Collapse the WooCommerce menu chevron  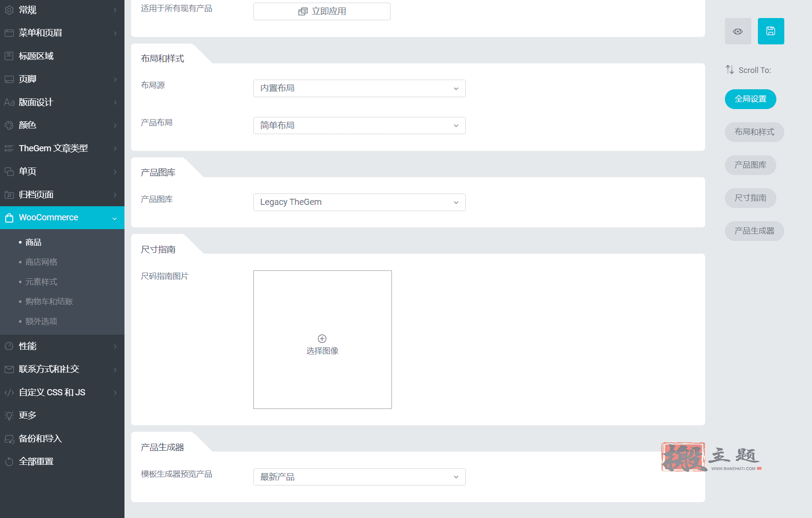pyautogui.click(x=115, y=218)
